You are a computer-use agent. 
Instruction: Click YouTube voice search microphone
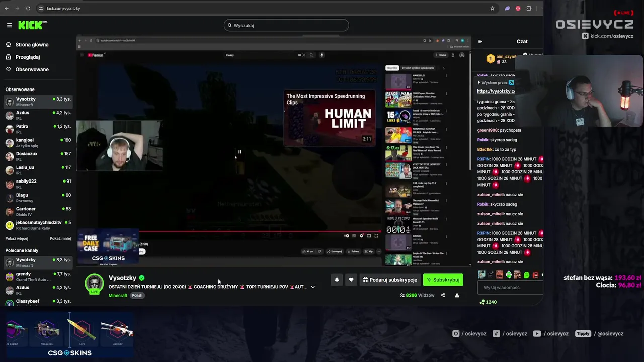322,55
